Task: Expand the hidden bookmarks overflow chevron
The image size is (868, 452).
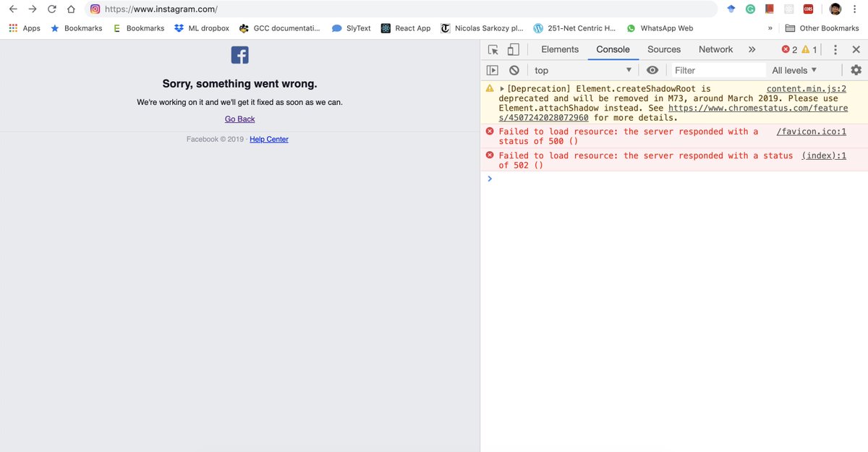Action: (x=770, y=28)
